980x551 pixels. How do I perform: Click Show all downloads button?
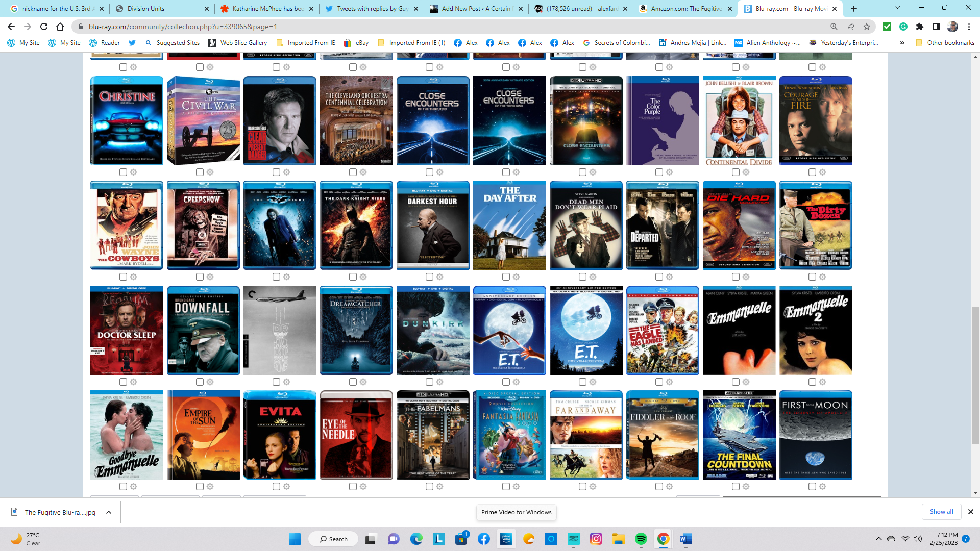[941, 512]
